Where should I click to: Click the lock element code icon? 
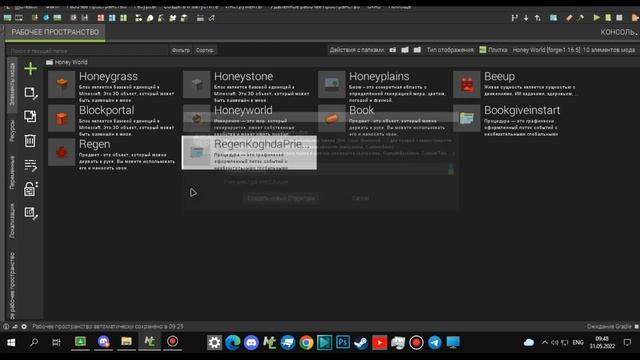click(x=30, y=189)
